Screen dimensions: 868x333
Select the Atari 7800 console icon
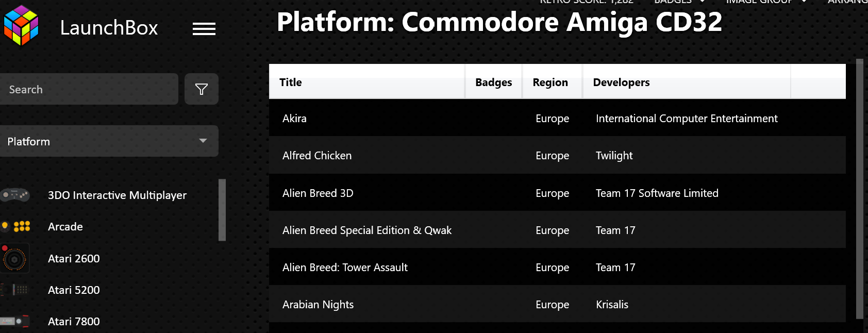pos(14,321)
